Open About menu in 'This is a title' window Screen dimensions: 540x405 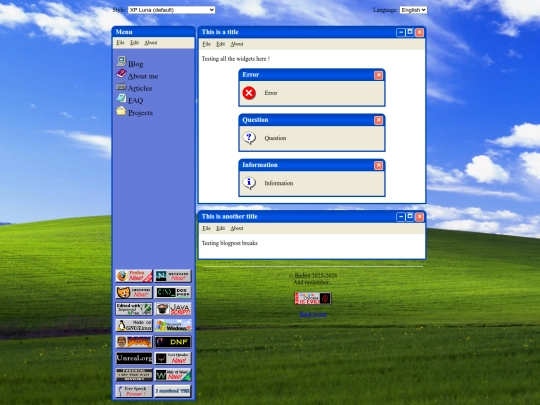click(x=237, y=44)
